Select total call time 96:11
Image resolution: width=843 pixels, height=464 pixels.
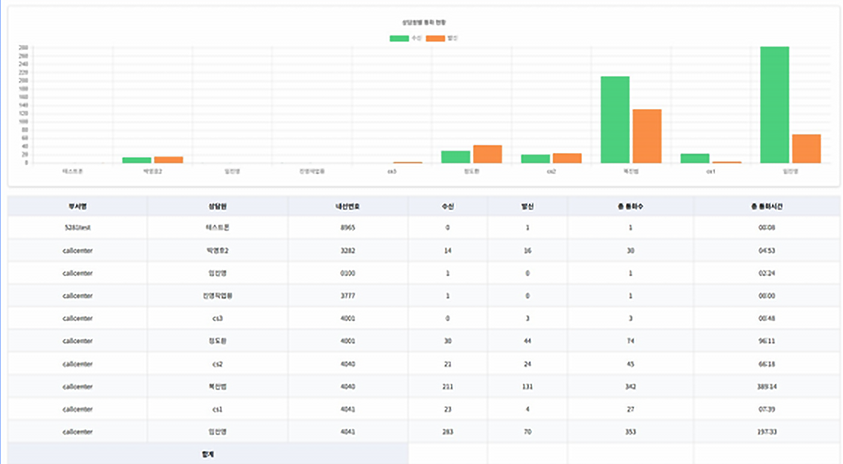(767, 341)
